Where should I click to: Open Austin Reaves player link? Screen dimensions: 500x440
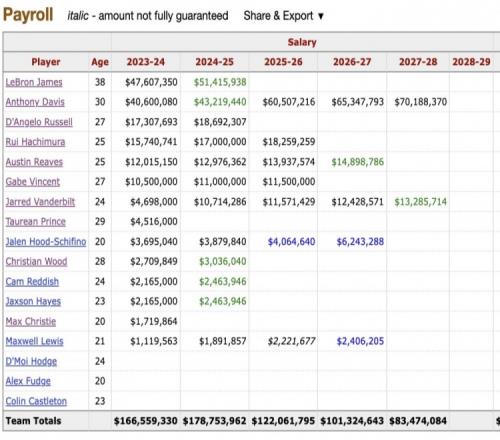click(x=34, y=162)
